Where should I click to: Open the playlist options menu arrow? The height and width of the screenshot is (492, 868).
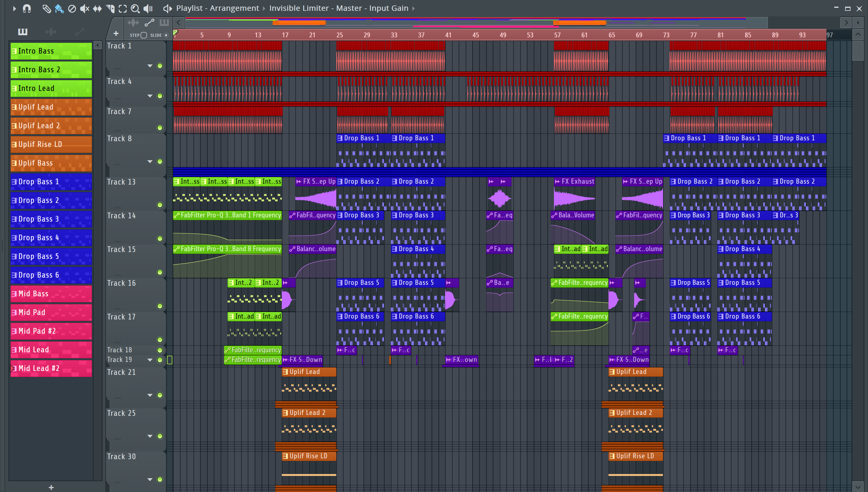tap(14, 8)
